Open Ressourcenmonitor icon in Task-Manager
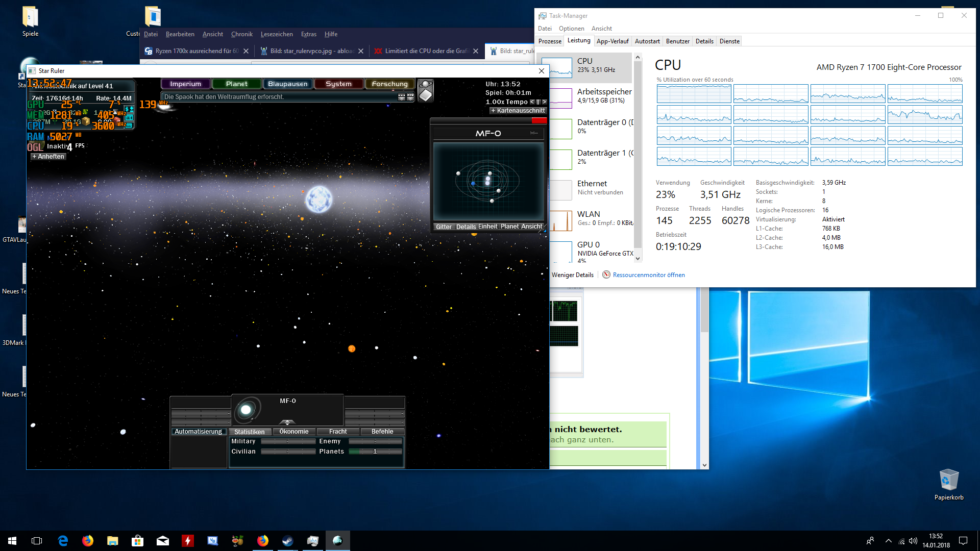The width and height of the screenshot is (980, 551). coord(606,275)
